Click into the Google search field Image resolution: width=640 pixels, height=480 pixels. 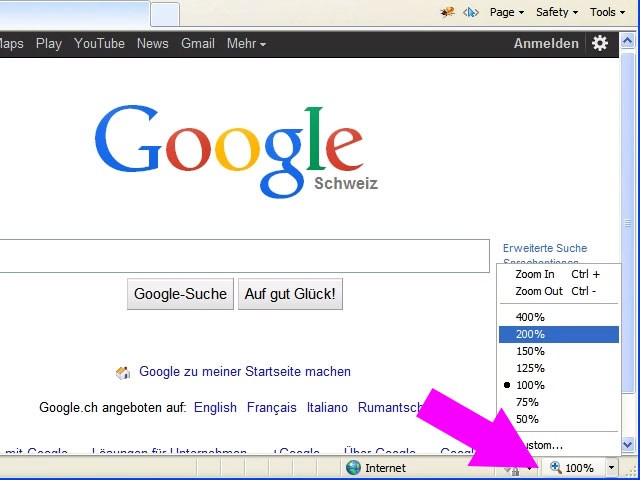240,256
